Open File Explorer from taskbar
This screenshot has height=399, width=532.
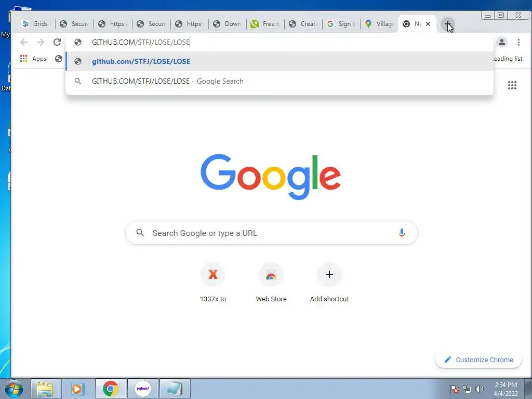(x=45, y=389)
